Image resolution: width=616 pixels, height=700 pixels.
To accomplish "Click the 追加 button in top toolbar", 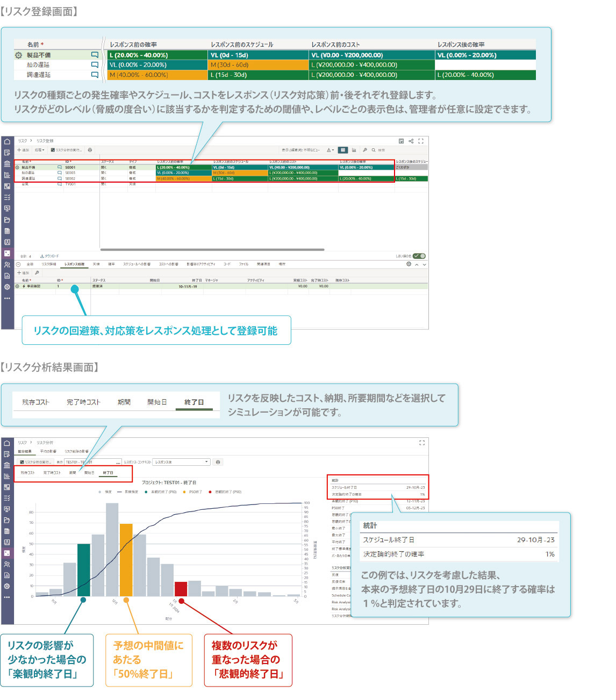I will pos(23,150).
